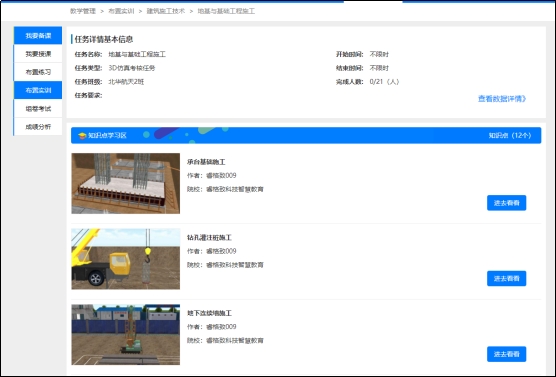Select 我要授课 in the left sidebar
556x377 pixels.
(38, 54)
